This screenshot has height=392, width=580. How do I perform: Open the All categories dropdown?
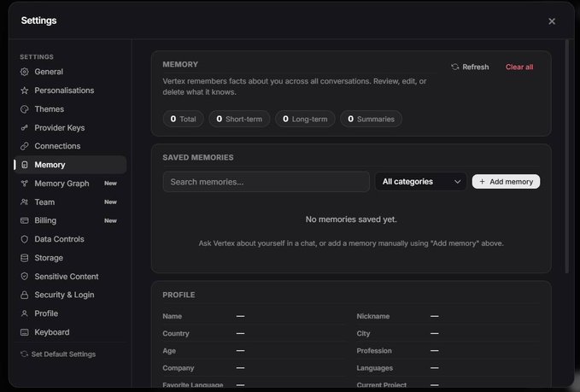coord(420,182)
